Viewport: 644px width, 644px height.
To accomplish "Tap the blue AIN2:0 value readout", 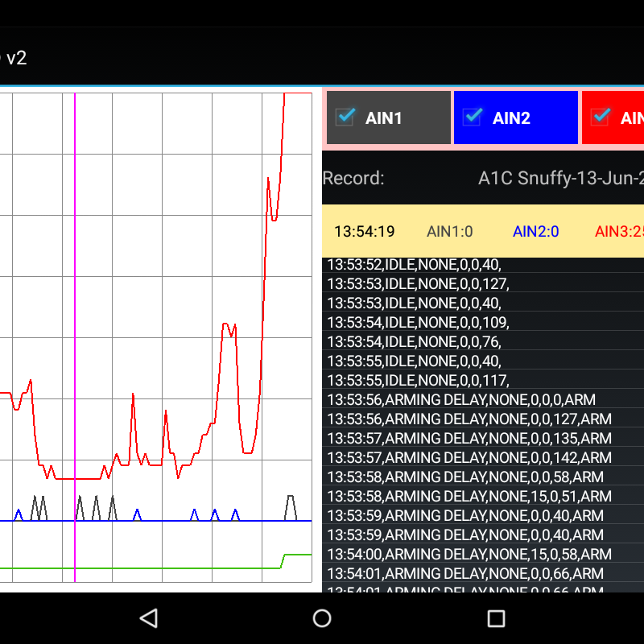I will [x=535, y=232].
